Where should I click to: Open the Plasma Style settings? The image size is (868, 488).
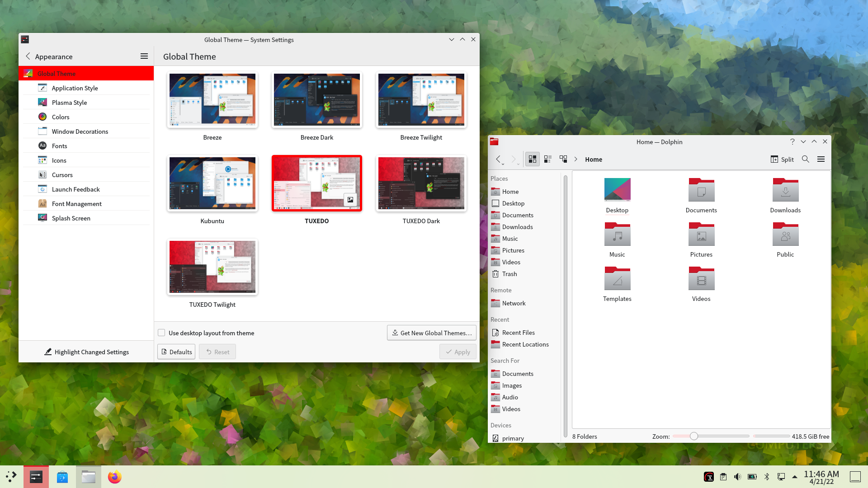[x=86, y=103]
